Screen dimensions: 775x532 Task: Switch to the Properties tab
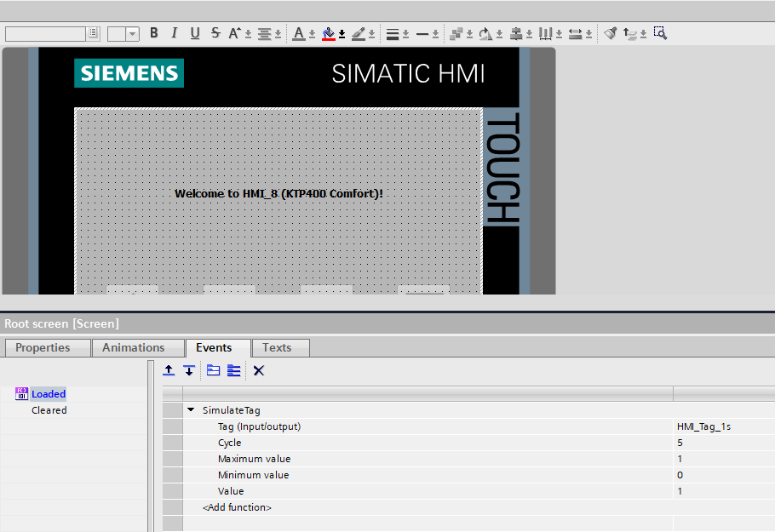pyautogui.click(x=43, y=347)
